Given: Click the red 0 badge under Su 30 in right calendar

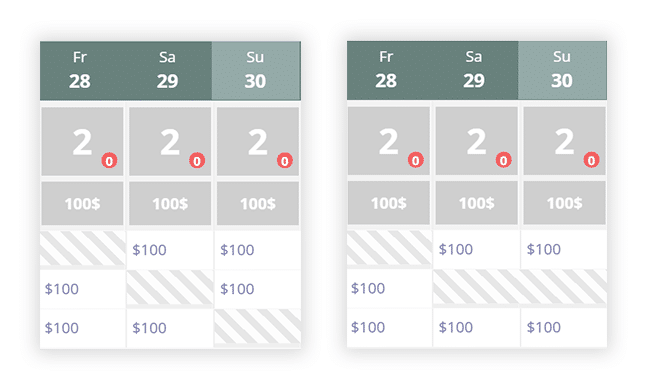Looking at the screenshot, I should click(x=591, y=160).
